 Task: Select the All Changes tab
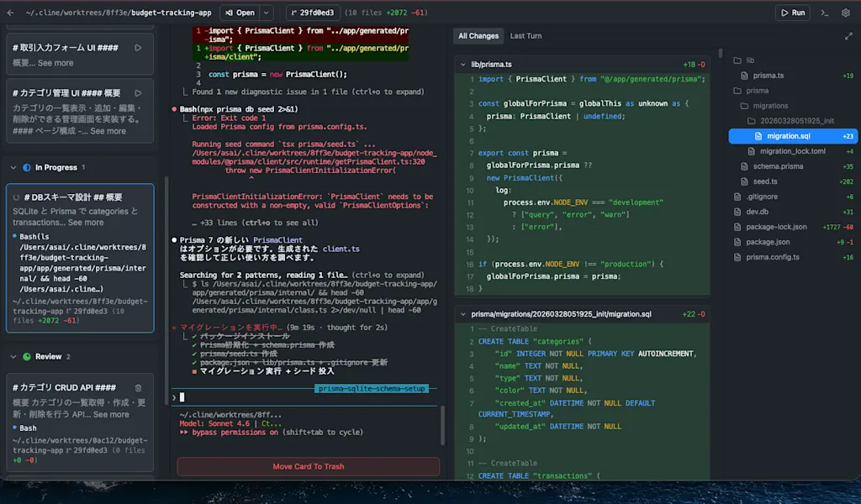(478, 35)
